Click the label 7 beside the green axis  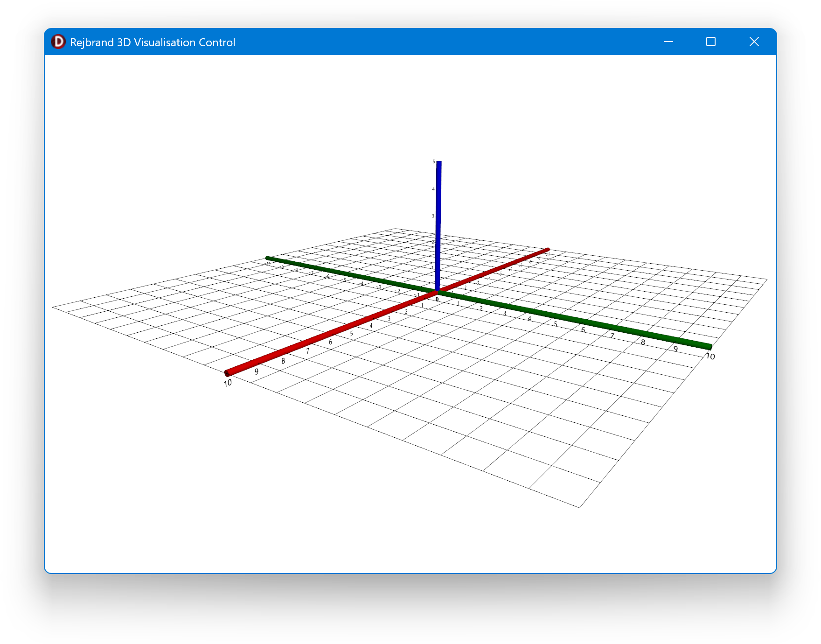[x=612, y=336]
